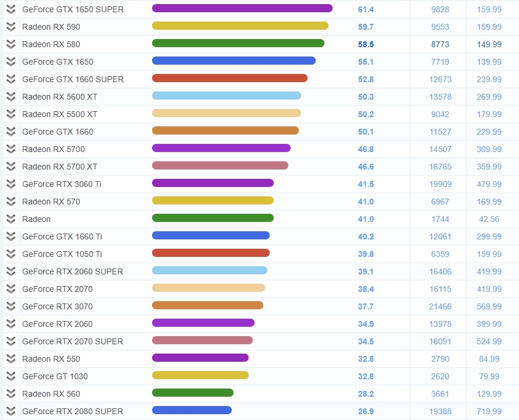Click the green bar for Radeon RX 560

(x=193, y=393)
